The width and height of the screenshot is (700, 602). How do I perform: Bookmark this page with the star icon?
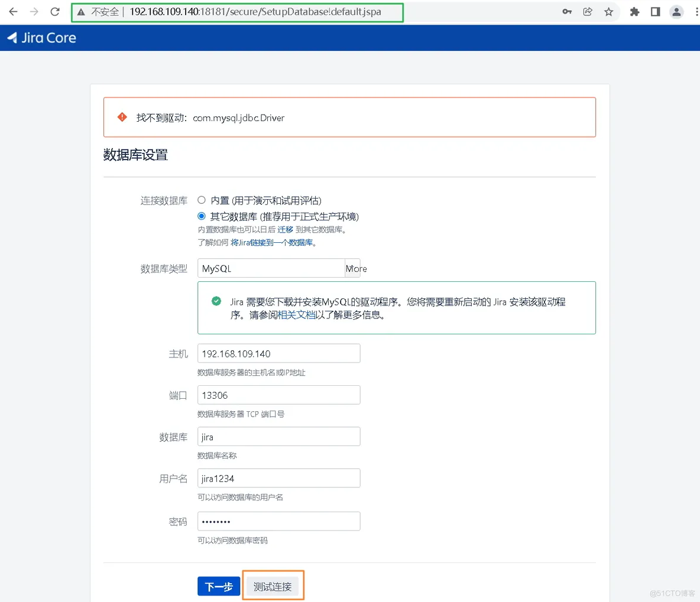(x=608, y=12)
